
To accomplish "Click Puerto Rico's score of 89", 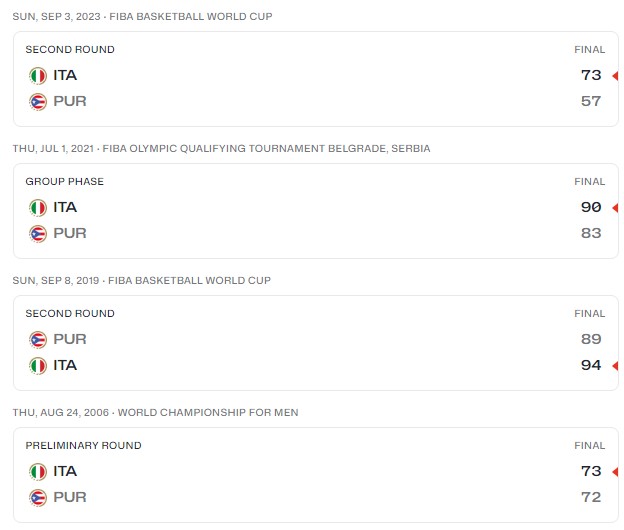I will (591, 339).
